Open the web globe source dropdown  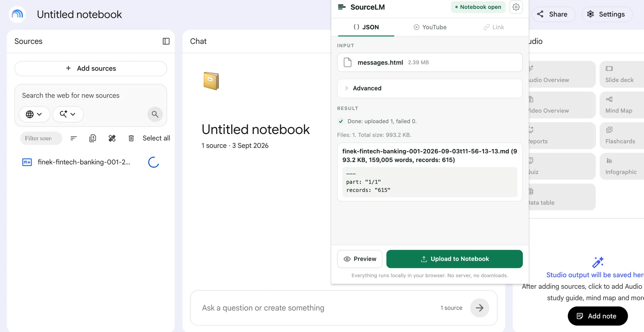34,114
